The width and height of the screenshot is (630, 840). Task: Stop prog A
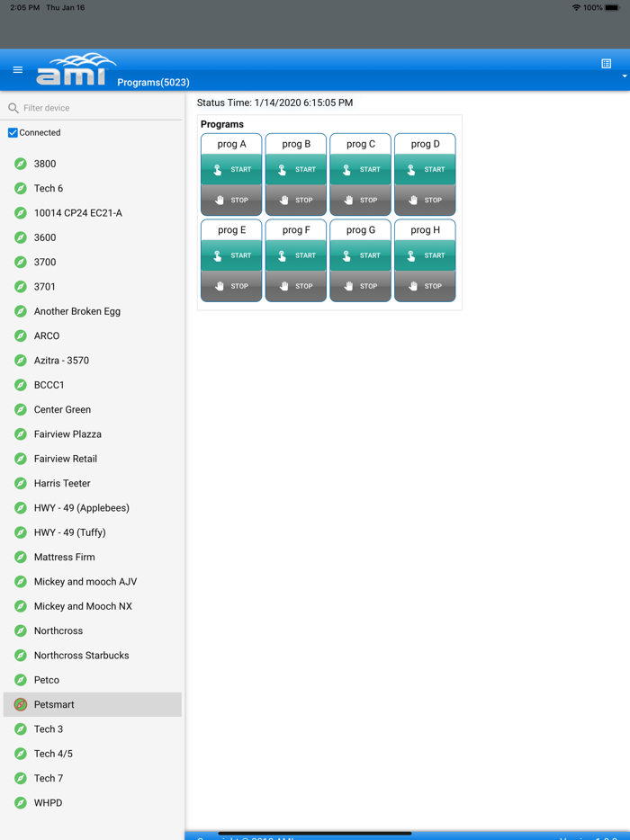[x=231, y=200]
